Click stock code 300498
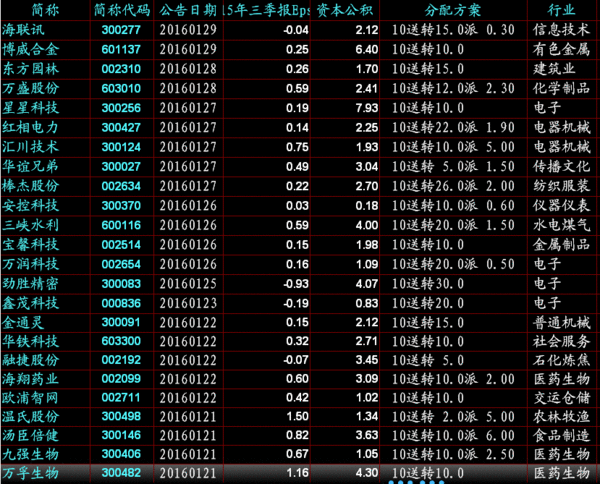Image resolution: width=600 pixels, height=484 pixels. (121, 416)
